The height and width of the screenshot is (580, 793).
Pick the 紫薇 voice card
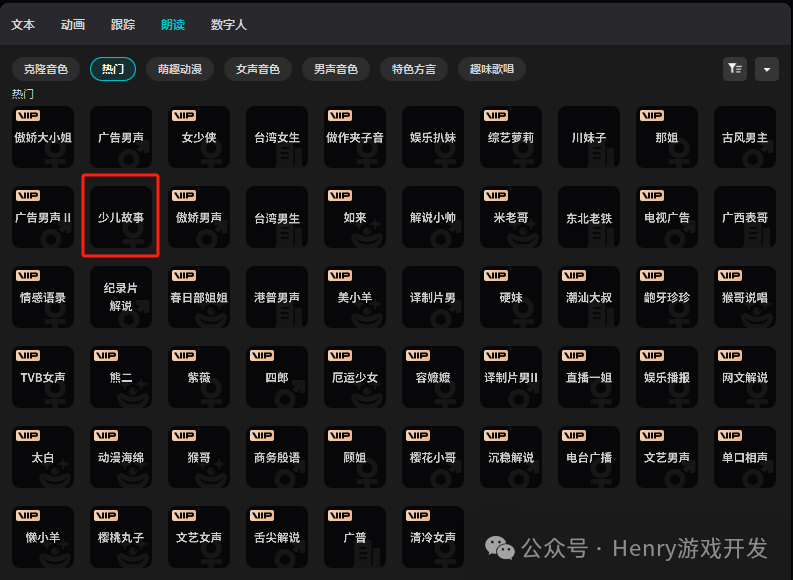point(199,377)
